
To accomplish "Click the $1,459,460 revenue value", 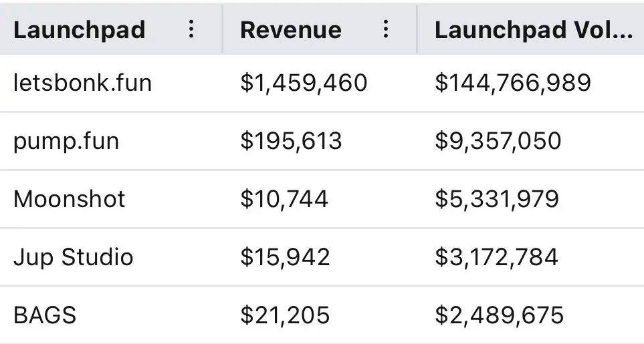I will [x=304, y=83].
